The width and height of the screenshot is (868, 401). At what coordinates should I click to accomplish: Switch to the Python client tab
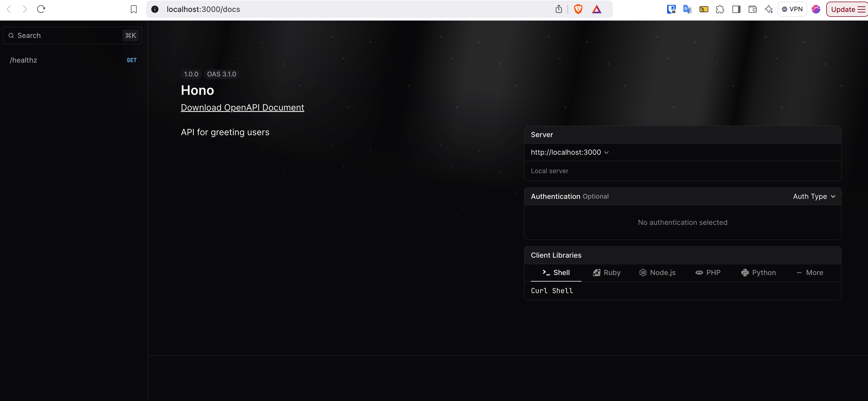[758, 273]
